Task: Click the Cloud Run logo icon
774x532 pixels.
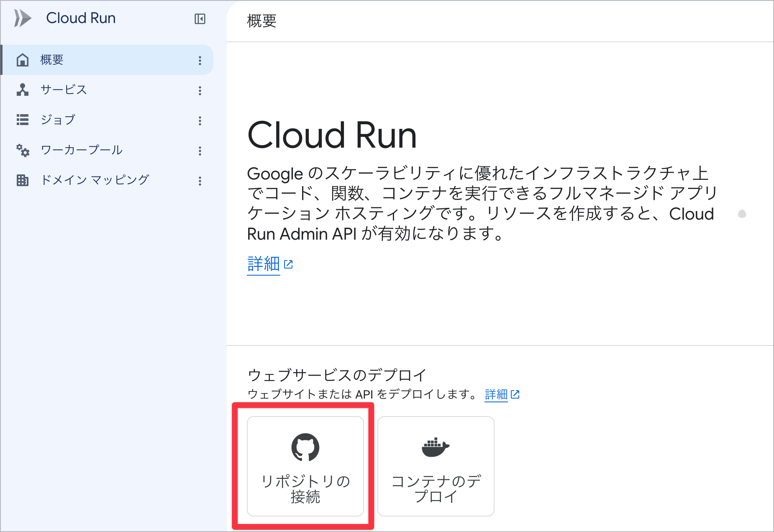Action: click(x=23, y=18)
